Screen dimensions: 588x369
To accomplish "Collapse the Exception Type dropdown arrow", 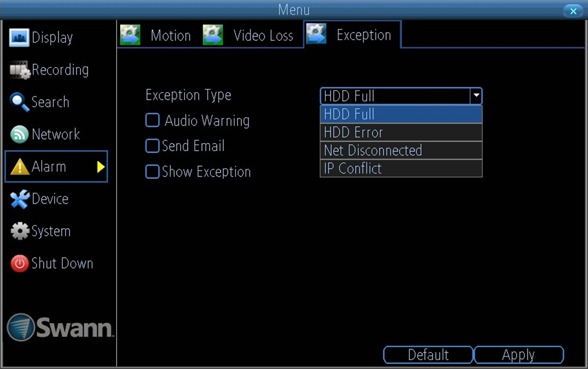I will [x=475, y=96].
